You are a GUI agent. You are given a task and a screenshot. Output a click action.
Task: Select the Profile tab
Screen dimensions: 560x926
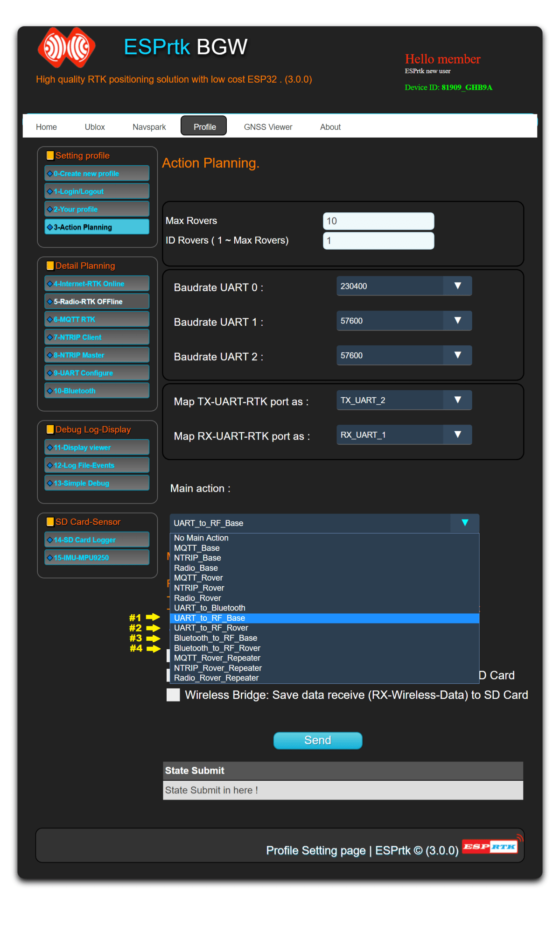click(204, 126)
